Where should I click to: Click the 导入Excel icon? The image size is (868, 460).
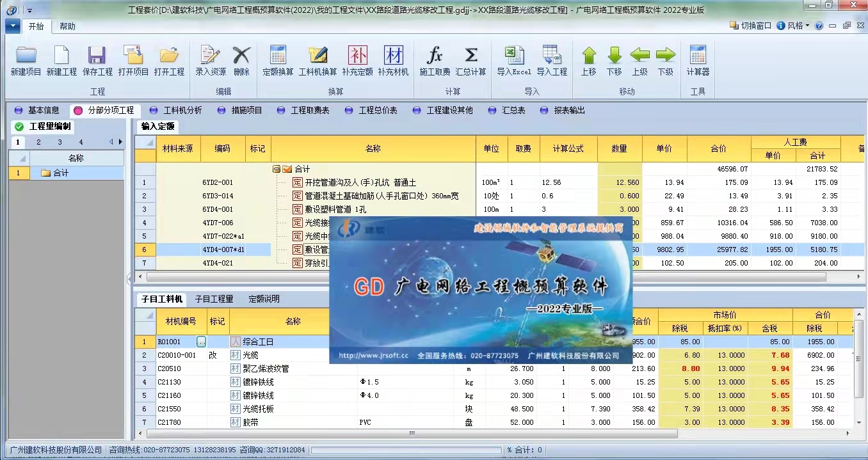514,55
